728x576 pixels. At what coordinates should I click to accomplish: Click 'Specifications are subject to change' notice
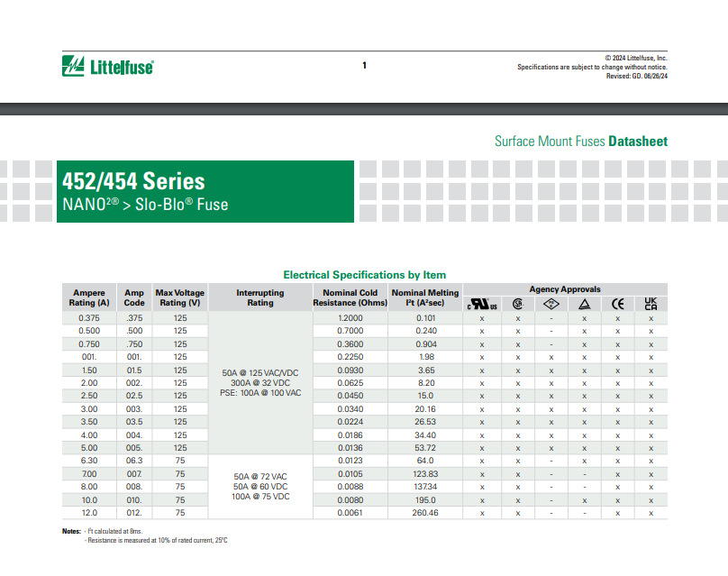pyautogui.click(x=593, y=67)
